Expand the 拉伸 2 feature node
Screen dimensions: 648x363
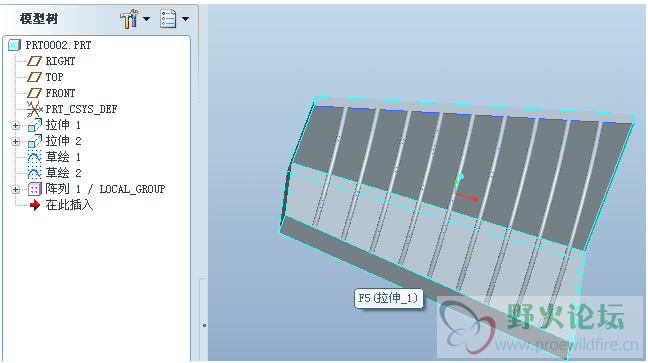15,141
